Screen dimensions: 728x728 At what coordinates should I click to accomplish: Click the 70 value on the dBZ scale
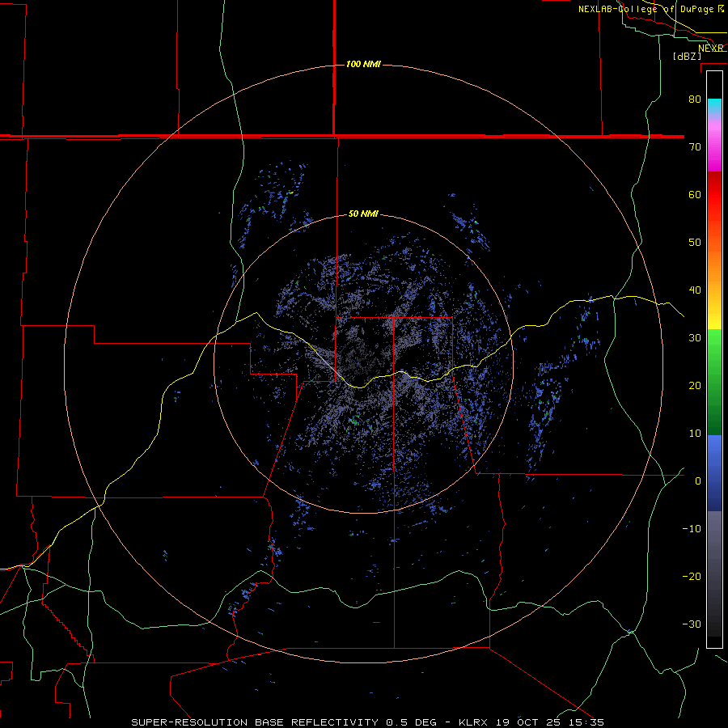click(x=695, y=146)
